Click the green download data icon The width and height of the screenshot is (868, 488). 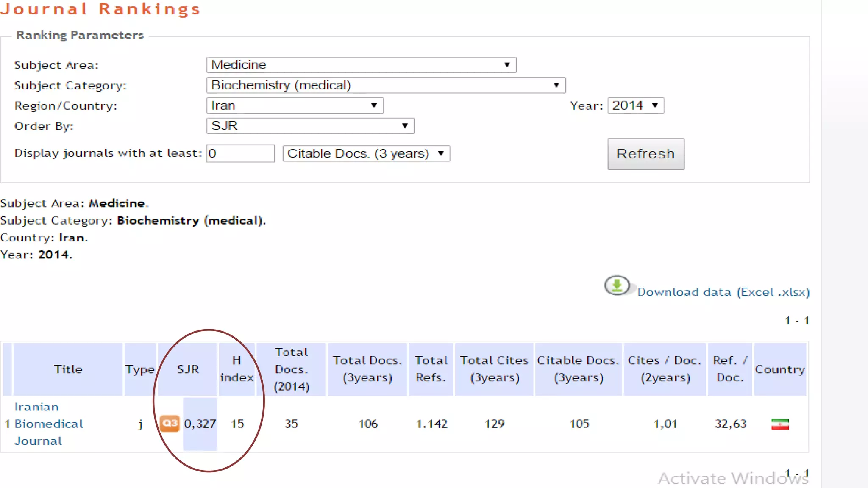coord(617,286)
